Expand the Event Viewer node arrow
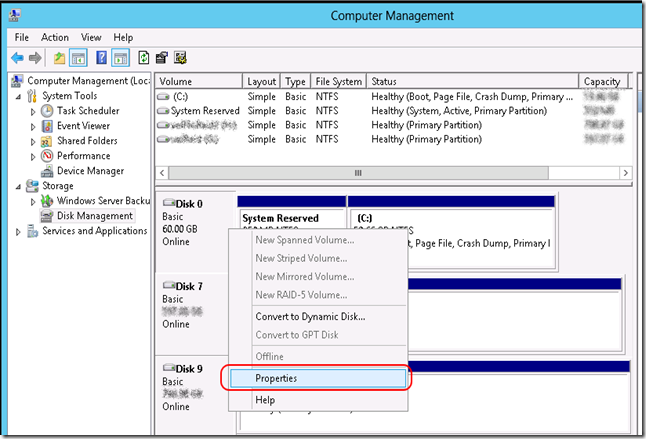Image resolution: width=646 pixels, height=439 pixels. click(33, 127)
